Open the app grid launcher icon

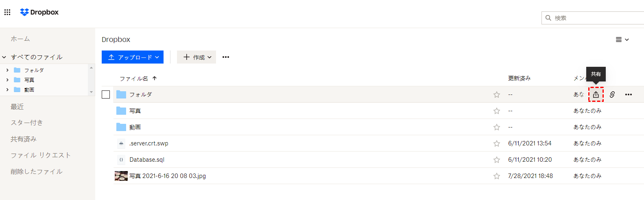(x=7, y=12)
